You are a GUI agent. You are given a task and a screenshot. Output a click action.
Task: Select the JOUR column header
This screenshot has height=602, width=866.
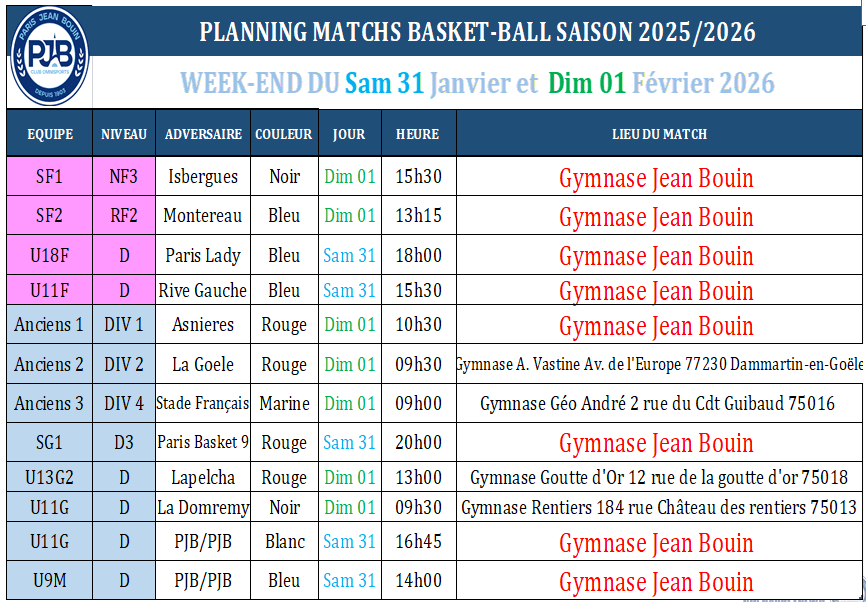(349, 134)
